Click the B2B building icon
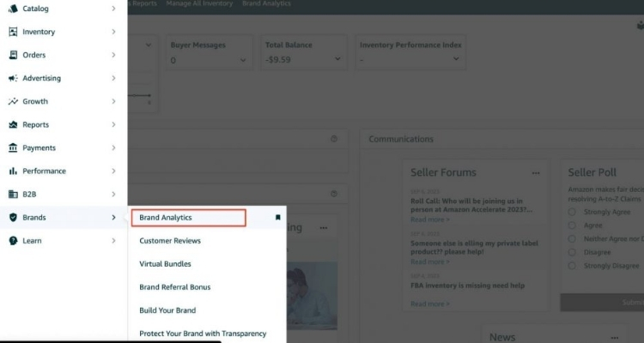The height and width of the screenshot is (343, 644). 13,194
